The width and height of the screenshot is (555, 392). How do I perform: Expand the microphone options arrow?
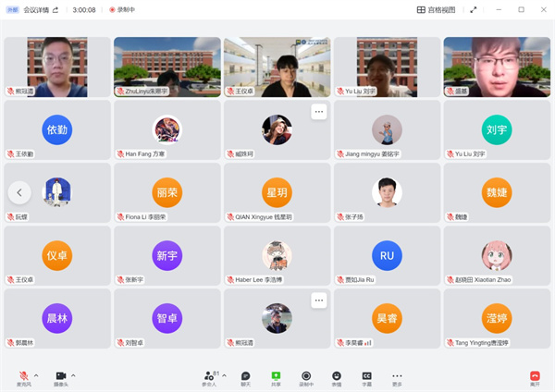(36, 375)
